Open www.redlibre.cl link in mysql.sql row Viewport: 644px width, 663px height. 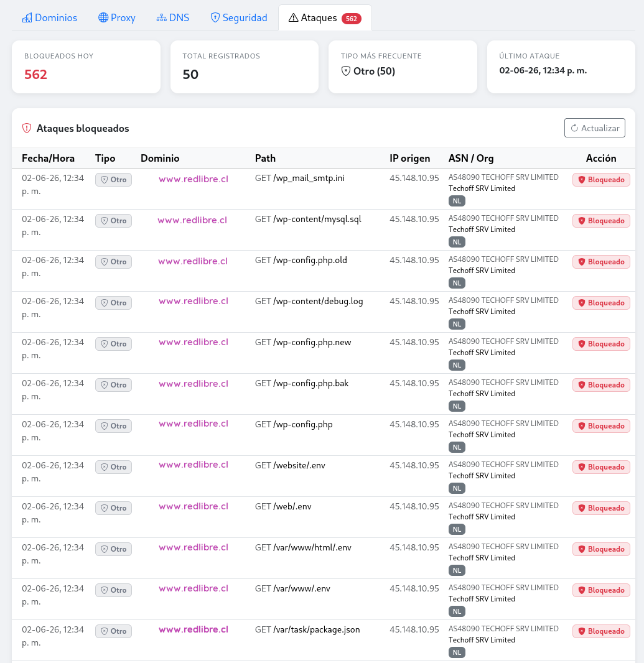[192, 220]
